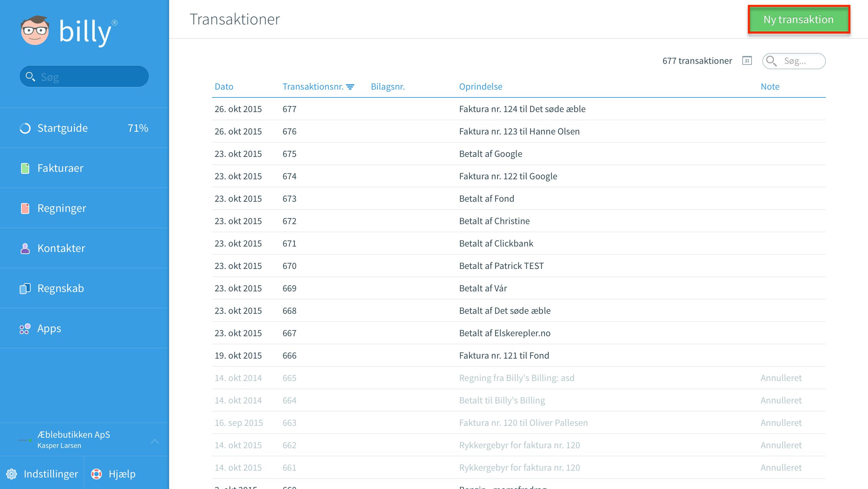Click the red Regninger document icon

click(x=25, y=208)
